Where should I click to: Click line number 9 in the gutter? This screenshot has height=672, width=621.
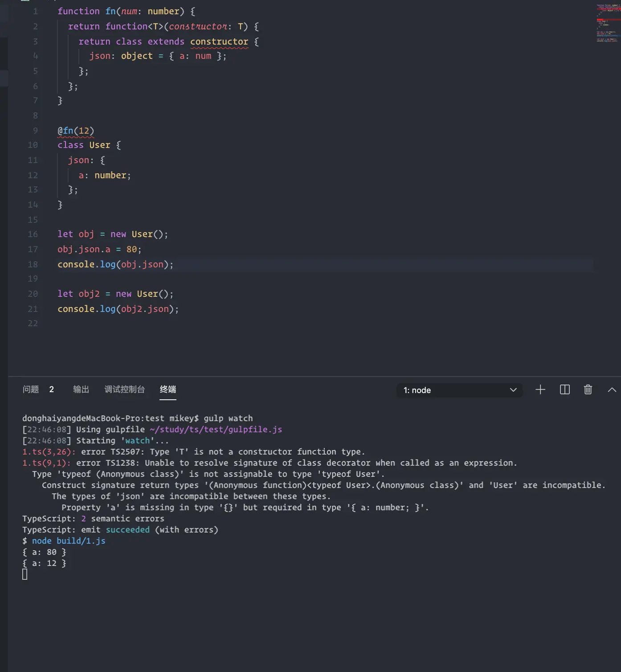click(x=36, y=131)
